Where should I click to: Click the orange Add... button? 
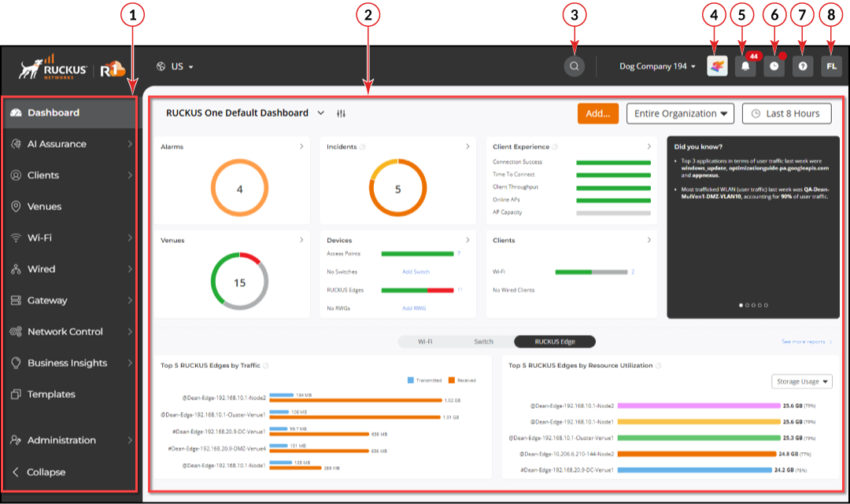tap(598, 113)
